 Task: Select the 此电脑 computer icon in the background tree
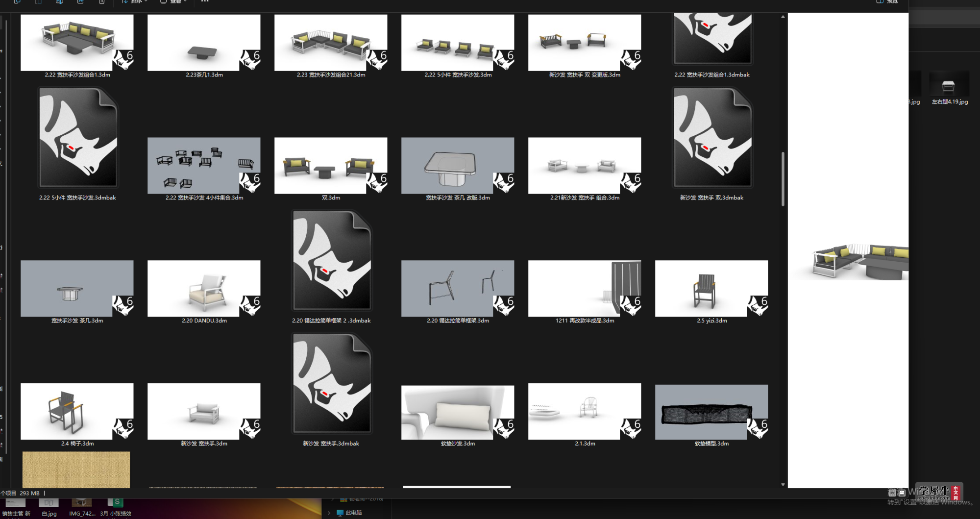[x=340, y=513]
